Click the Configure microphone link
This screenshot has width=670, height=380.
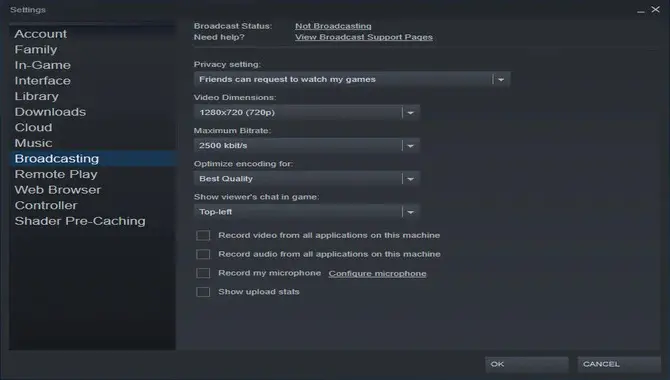pos(377,274)
